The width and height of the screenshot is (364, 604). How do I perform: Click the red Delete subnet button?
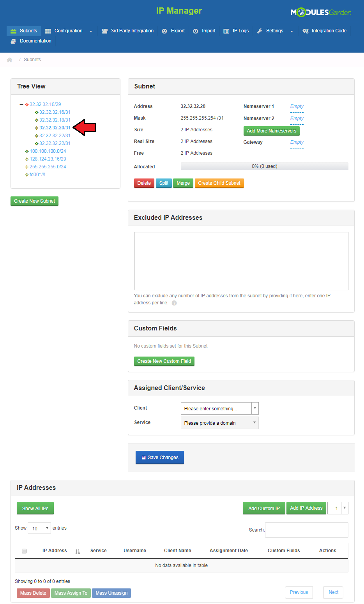(144, 183)
